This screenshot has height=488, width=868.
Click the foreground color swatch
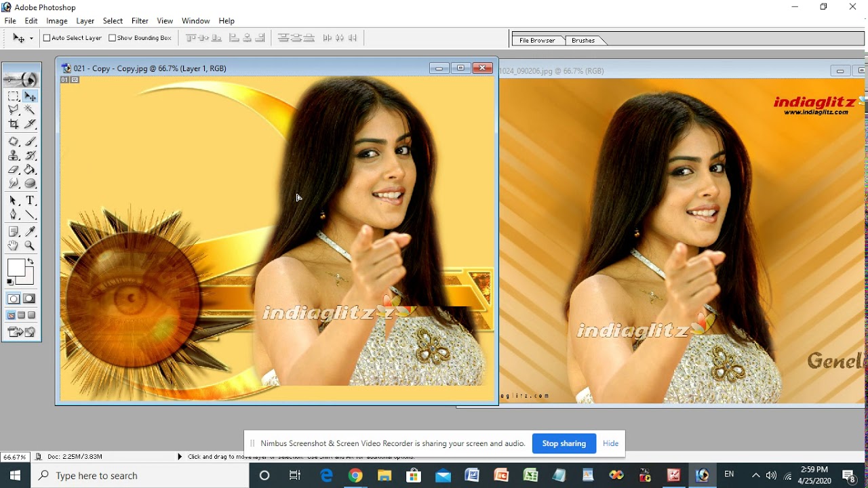pyautogui.click(x=16, y=268)
